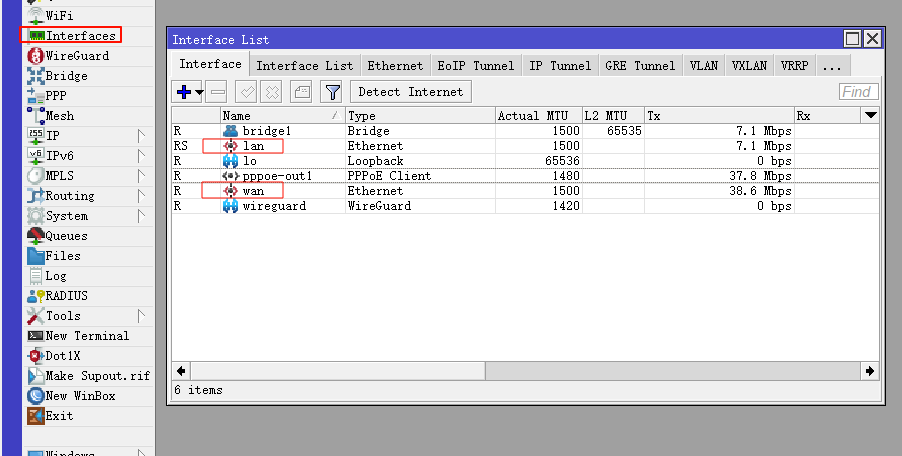Sort the list by the Name column header
Image resolution: width=902 pixels, height=456 pixels.
click(x=282, y=116)
